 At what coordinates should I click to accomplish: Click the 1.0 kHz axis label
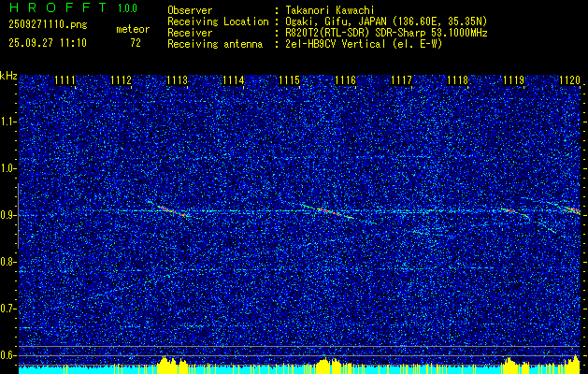(7, 168)
